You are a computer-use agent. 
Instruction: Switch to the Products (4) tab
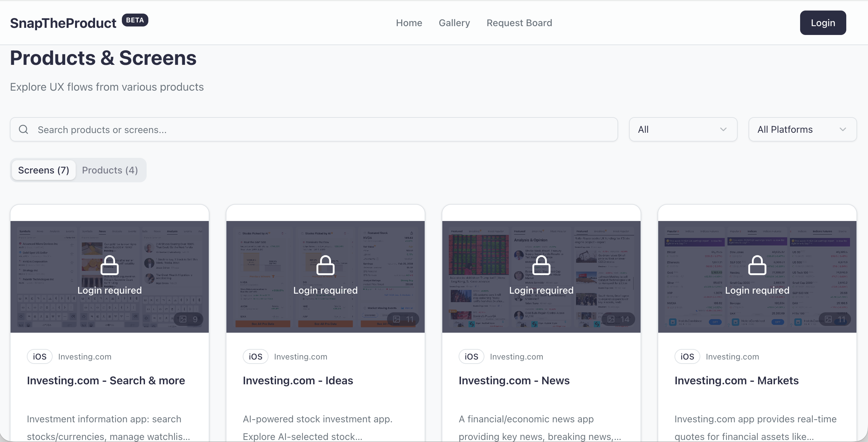(x=110, y=170)
